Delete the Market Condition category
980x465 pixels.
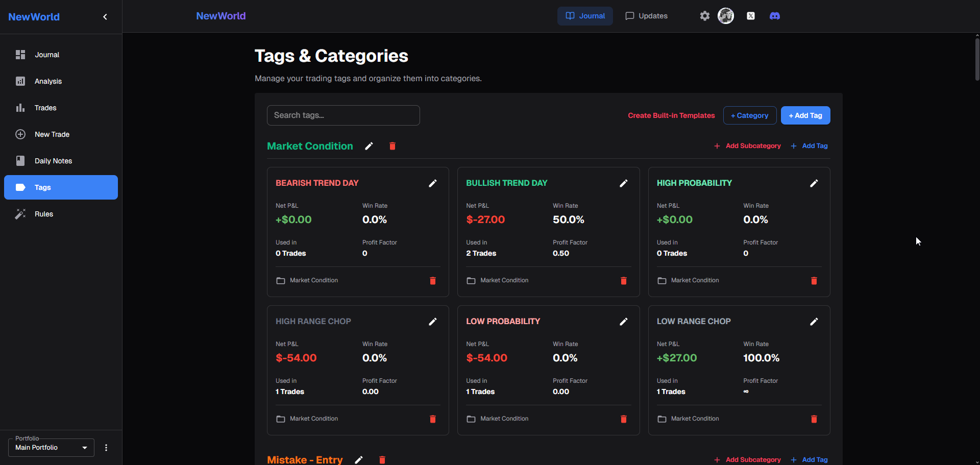[392, 146]
